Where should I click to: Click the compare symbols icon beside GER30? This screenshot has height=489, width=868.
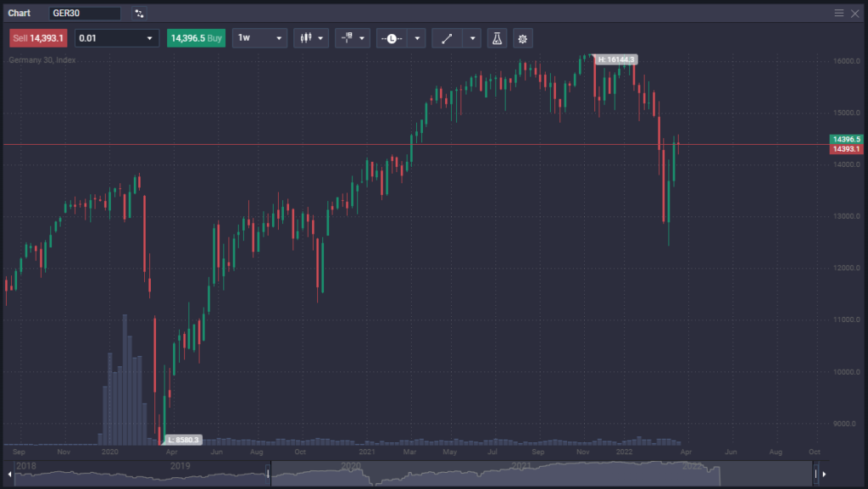click(138, 13)
